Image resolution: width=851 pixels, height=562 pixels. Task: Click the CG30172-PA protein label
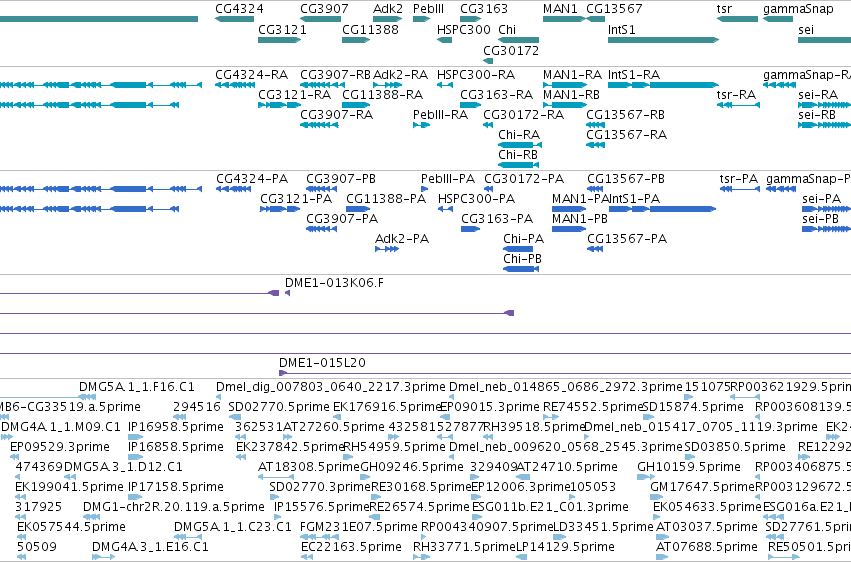point(524,178)
